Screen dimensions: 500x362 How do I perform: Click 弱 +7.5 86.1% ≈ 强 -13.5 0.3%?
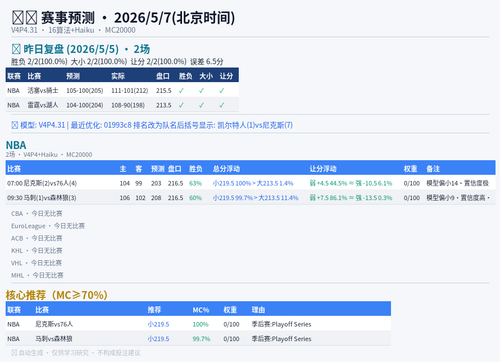351,198
